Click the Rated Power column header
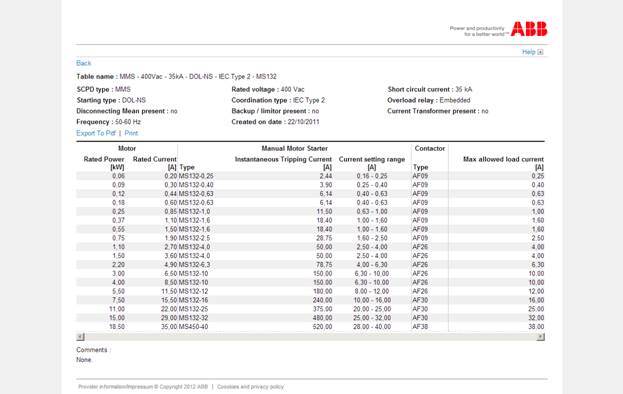This screenshot has height=394, width=623. point(104,163)
